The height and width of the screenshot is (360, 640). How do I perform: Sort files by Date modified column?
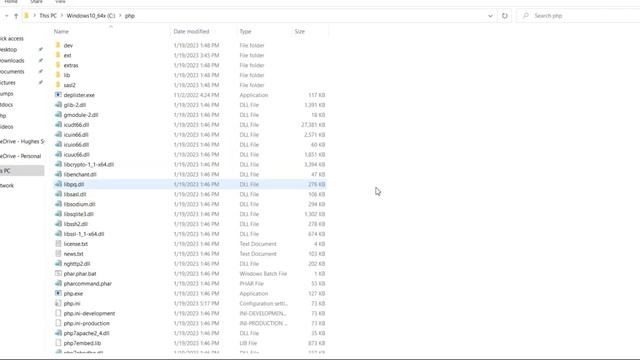pyautogui.click(x=191, y=31)
